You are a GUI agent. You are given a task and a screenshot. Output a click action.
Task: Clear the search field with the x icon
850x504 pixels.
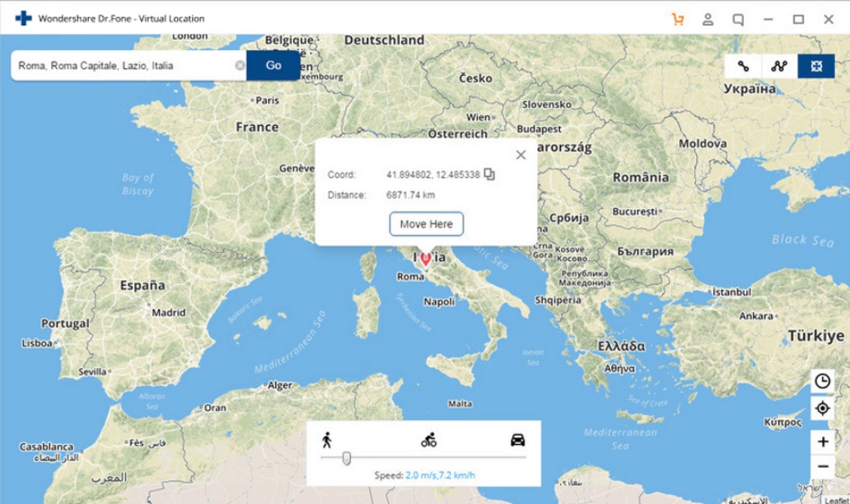click(x=240, y=66)
